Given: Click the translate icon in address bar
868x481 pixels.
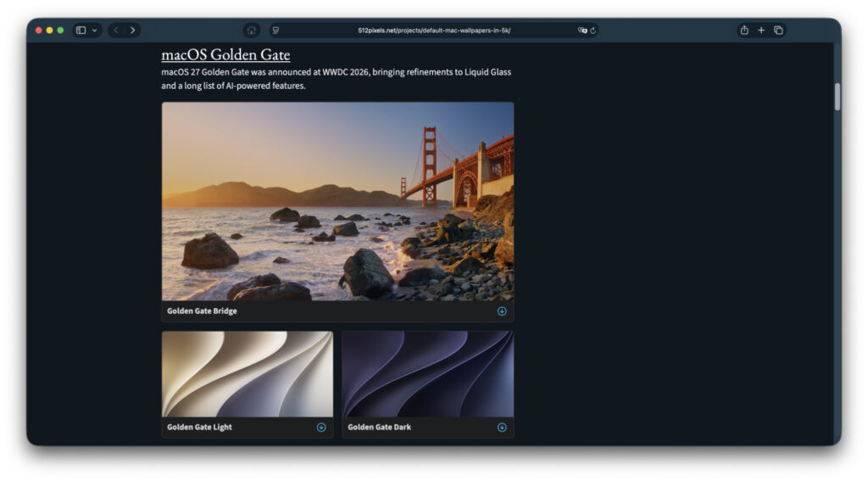Looking at the screenshot, I should [581, 31].
